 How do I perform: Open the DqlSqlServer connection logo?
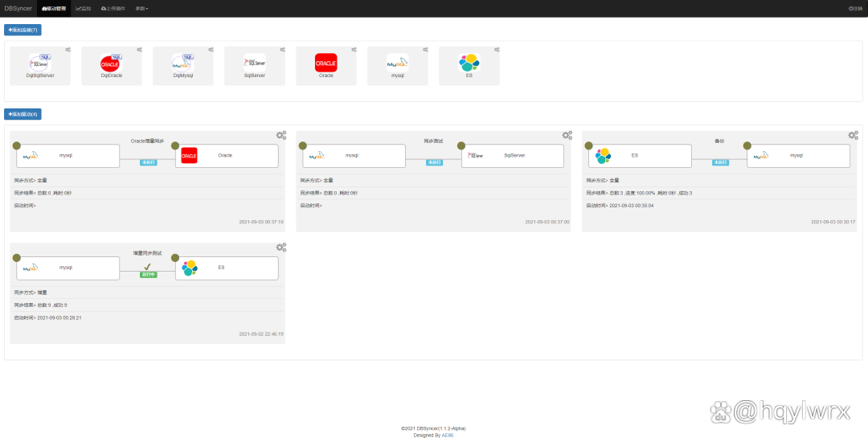40,63
